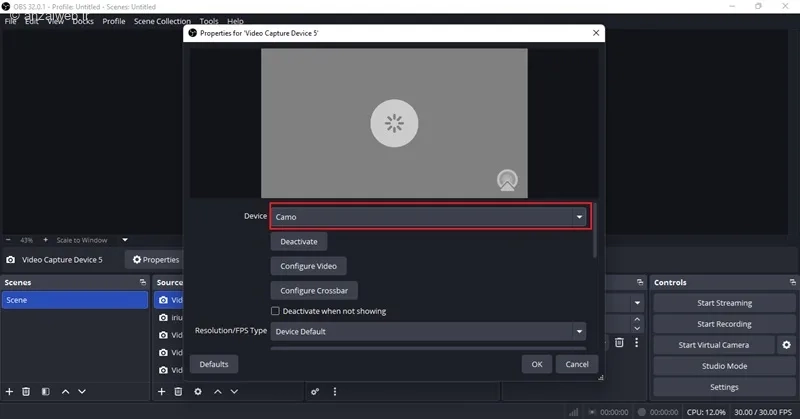The image size is (800, 419).
Task: Click the Configure Video button
Action: point(309,266)
